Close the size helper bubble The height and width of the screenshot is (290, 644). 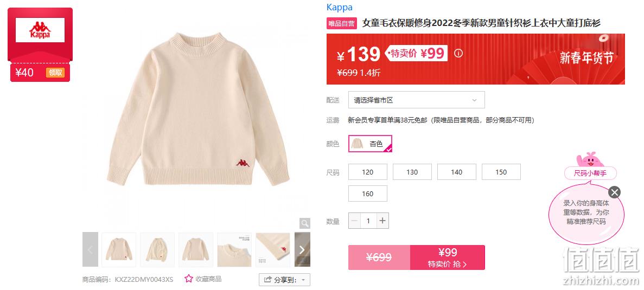click(x=614, y=192)
